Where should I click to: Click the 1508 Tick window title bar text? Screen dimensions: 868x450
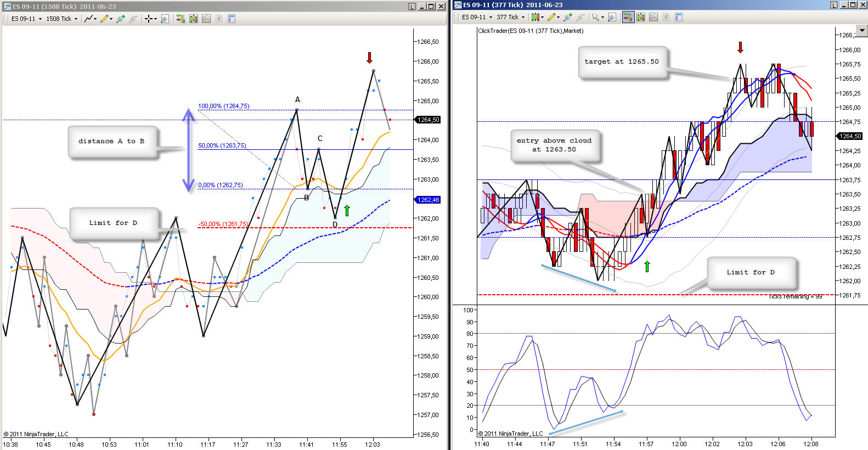click(64, 7)
